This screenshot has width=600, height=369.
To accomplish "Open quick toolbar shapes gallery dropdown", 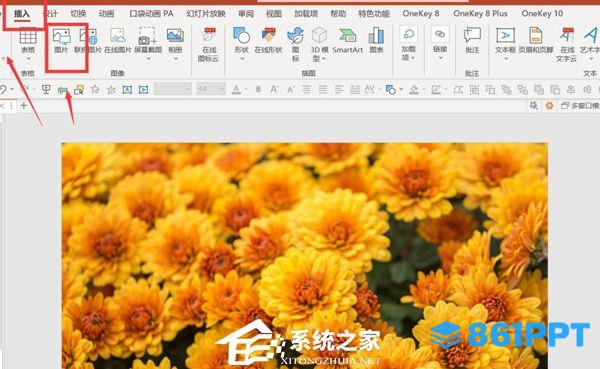I will (x=401, y=90).
